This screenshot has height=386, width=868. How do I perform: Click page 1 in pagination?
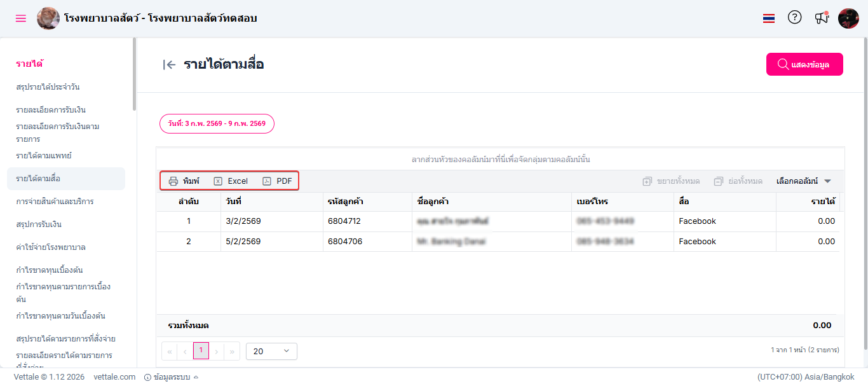(201, 350)
